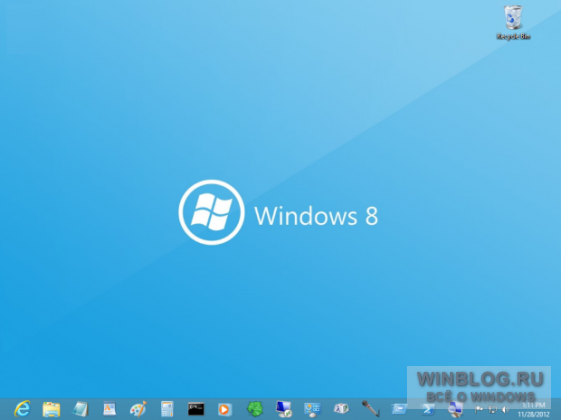Screen dimensions: 561x420
Task: Click the clock showing 11/28/2012
Action: [x=533, y=410]
